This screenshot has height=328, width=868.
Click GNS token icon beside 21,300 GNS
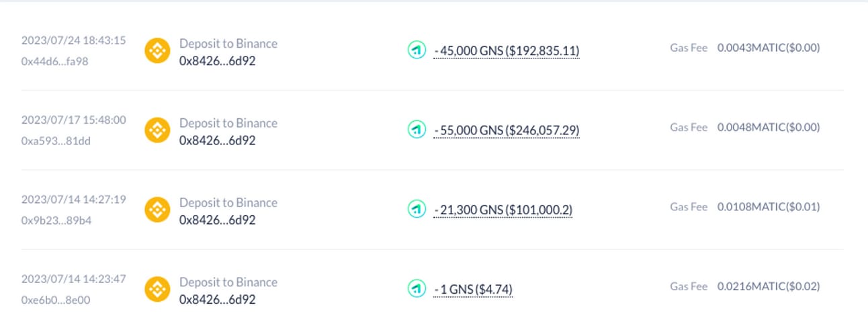(417, 210)
